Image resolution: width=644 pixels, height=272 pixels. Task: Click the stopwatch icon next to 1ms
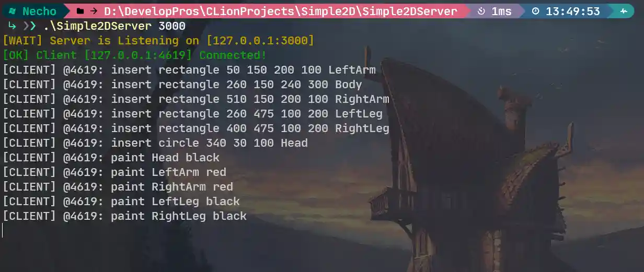tap(482, 11)
